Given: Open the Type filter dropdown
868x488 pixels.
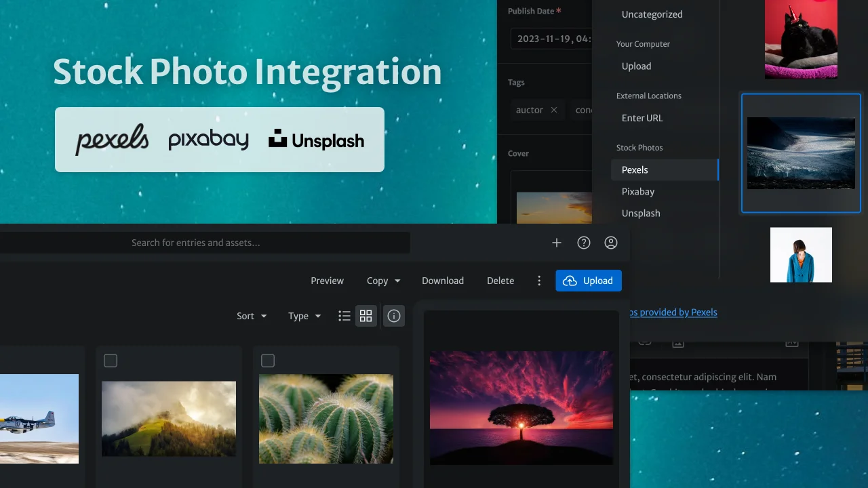Looking at the screenshot, I should pyautogui.click(x=303, y=316).
